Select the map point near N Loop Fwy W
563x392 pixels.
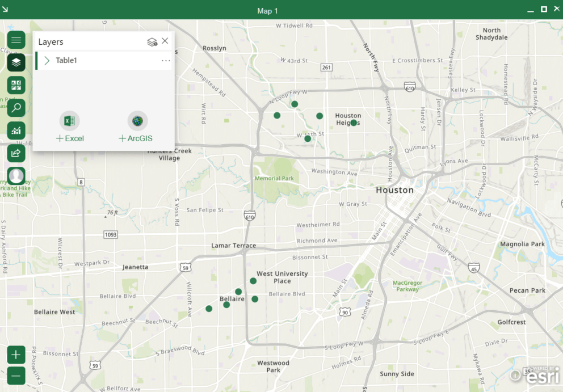(295, 104)
